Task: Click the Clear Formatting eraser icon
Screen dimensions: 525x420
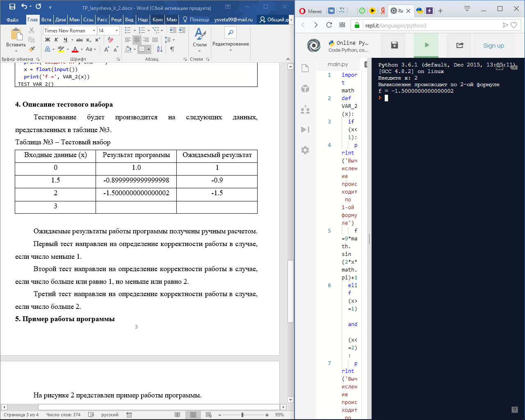Action: click(x=110, y=40)
